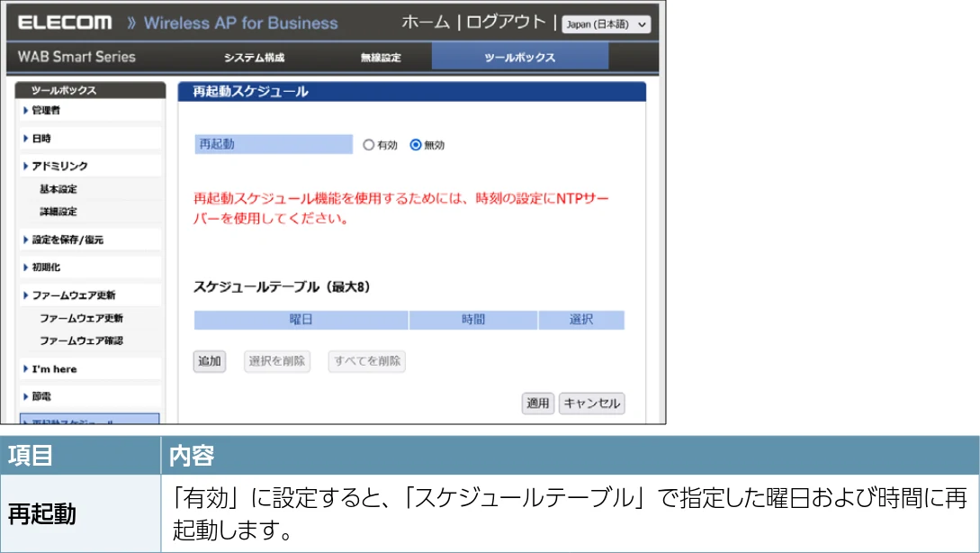Image resolution: width=980 pixels, height=553 pixels.
Task: Open ファームウェア確認 sub-item
Action: (x=81, y=340)
